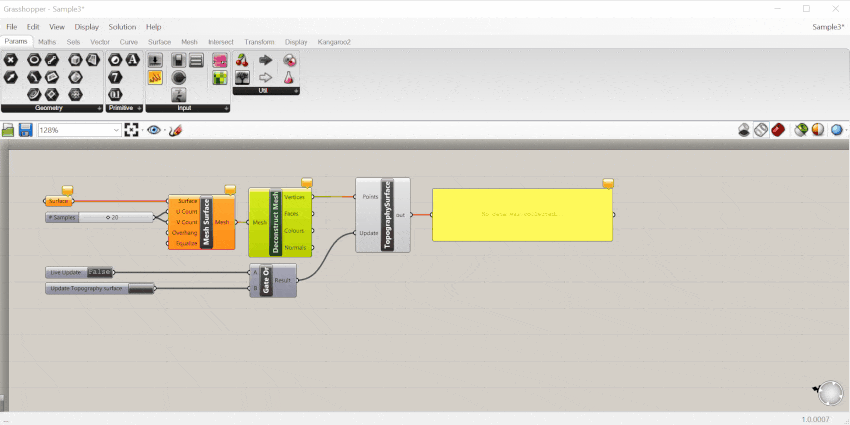Open a file with green folder icon

coord(8,130)
